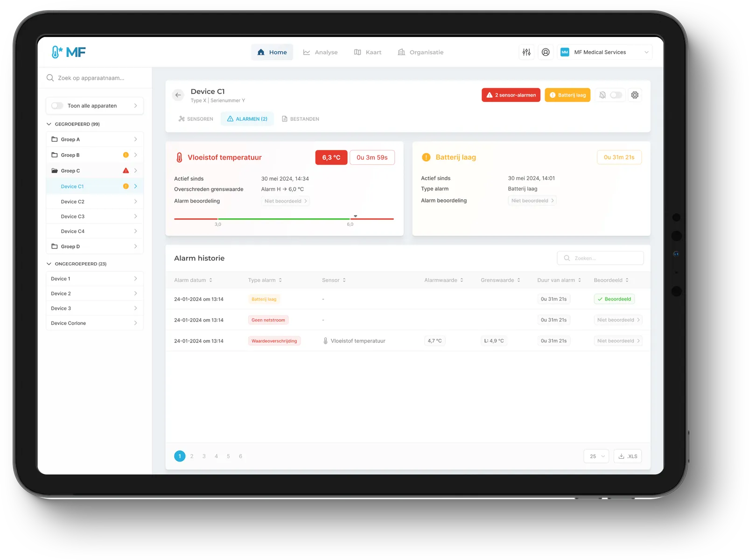The width and height of the screenshot is (749, 560).
Task: Click thermometer icon in Waardeoverschrijding row
Action: point(325,341)
